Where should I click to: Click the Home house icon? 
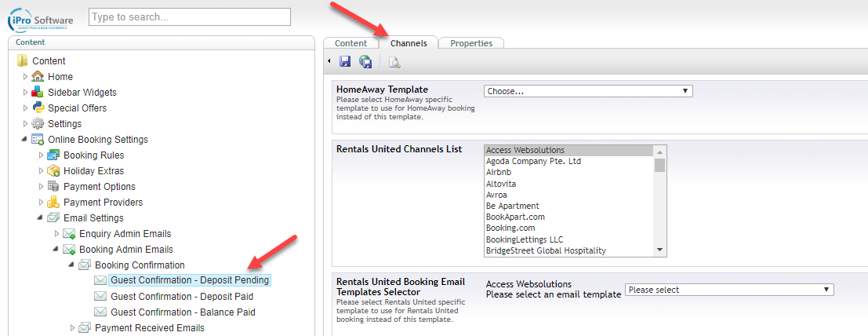[37, 76]
